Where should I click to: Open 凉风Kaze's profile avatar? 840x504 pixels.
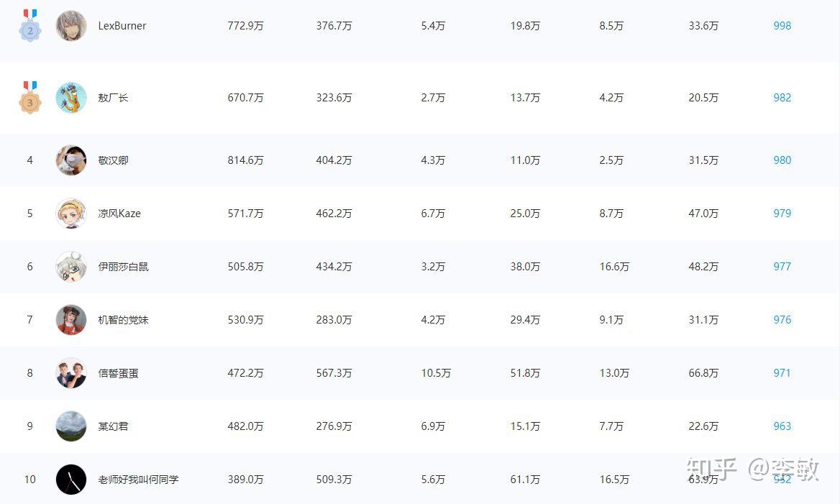click(71, 214)
